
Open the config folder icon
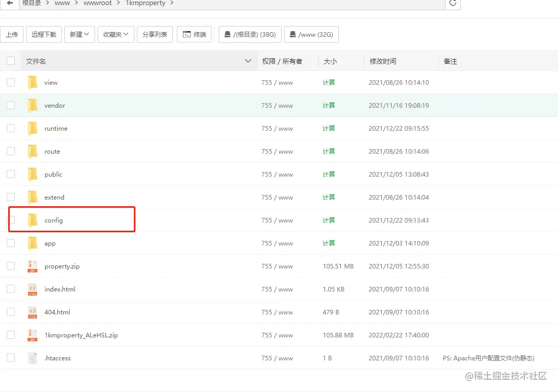(x=32, y=220)
